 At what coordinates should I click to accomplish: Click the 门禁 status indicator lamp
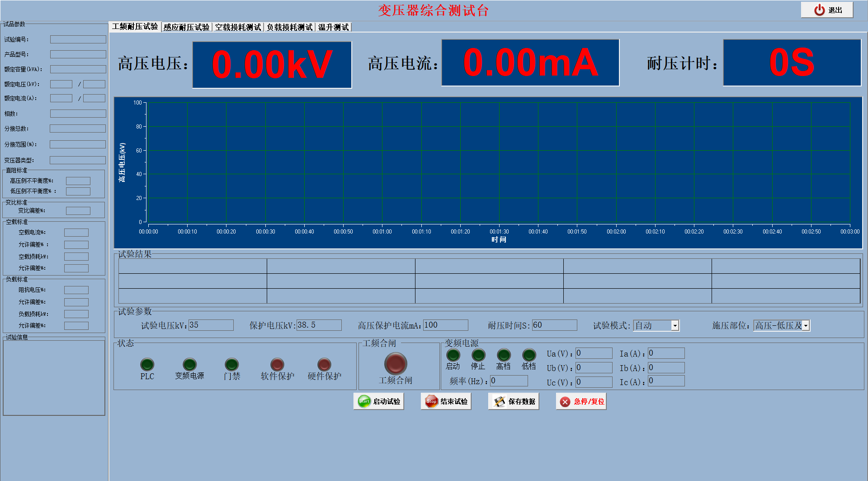click(x=232, y=364)
